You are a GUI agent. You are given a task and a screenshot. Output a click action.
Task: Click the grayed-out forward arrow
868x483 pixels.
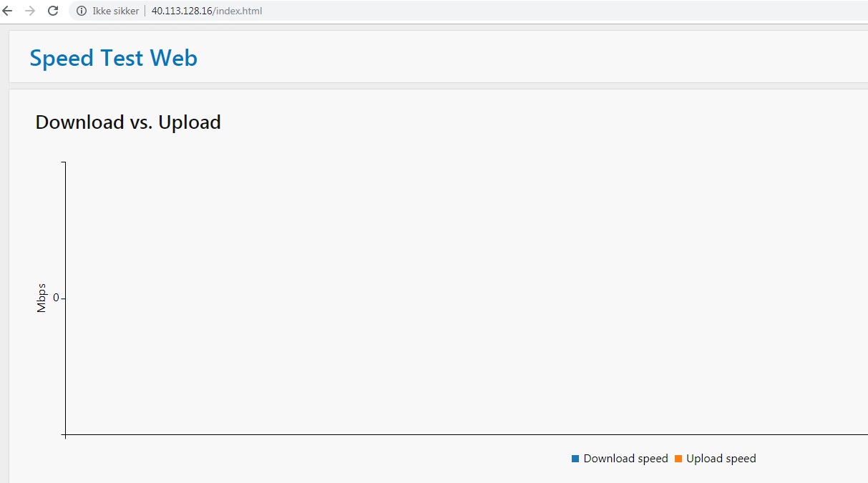click(x=31, y=11)
